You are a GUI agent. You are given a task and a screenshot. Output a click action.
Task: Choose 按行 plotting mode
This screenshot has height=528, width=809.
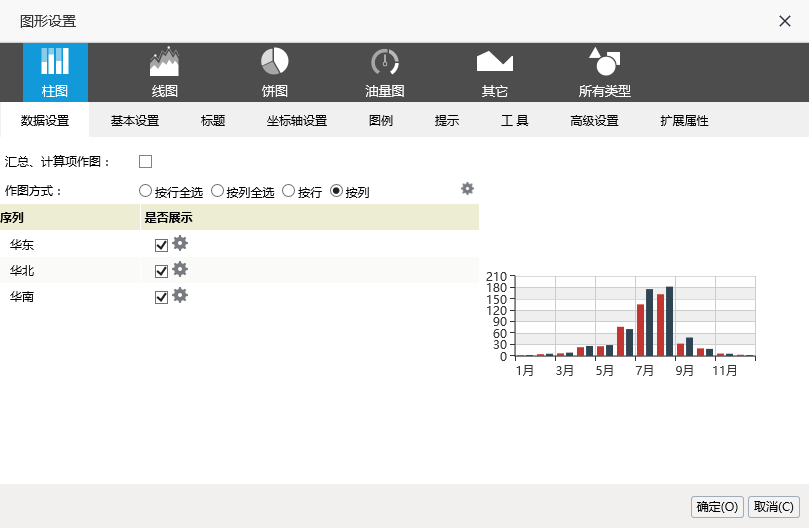[x=288, y=191]
